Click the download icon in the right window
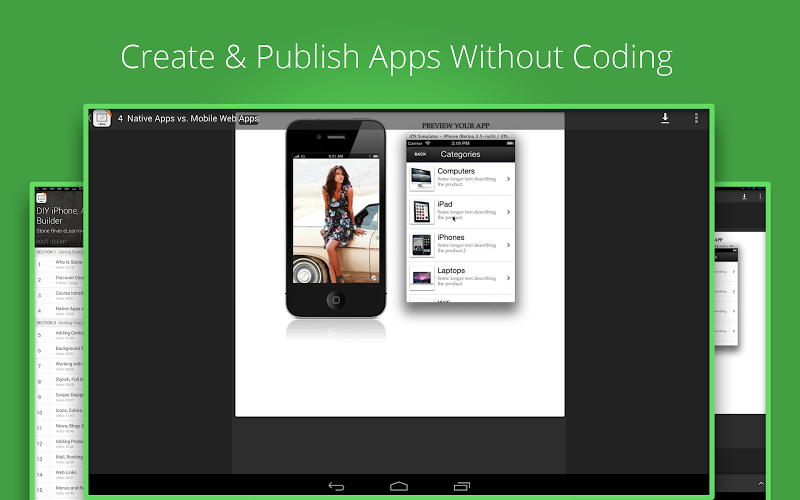This screenshot has height=500, width=800. pos(744,196)
